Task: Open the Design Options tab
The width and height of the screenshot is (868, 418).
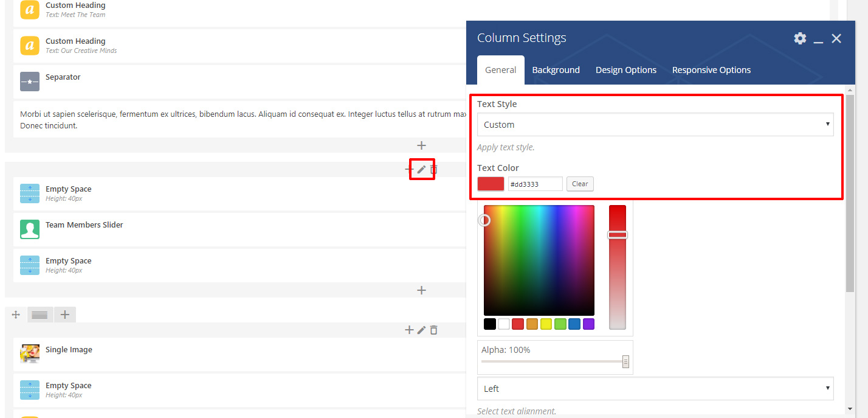Action: coord(625,70)
